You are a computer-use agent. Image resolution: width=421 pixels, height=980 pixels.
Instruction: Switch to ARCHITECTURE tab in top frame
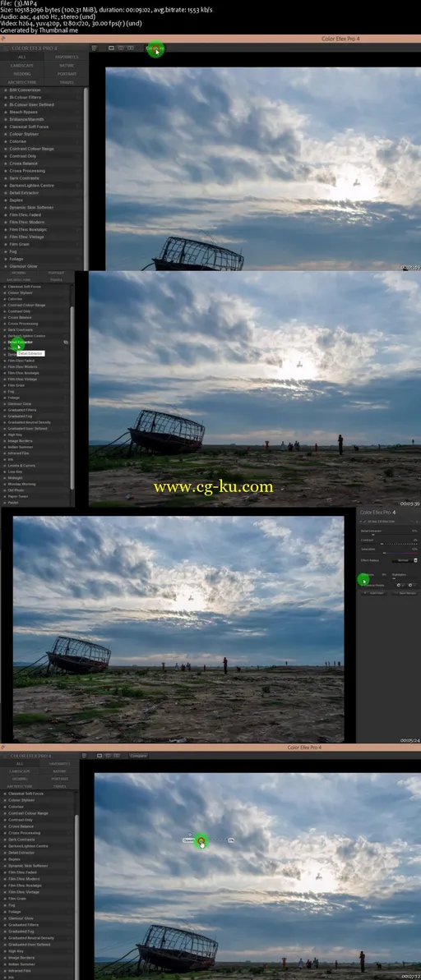pos(22,82)
